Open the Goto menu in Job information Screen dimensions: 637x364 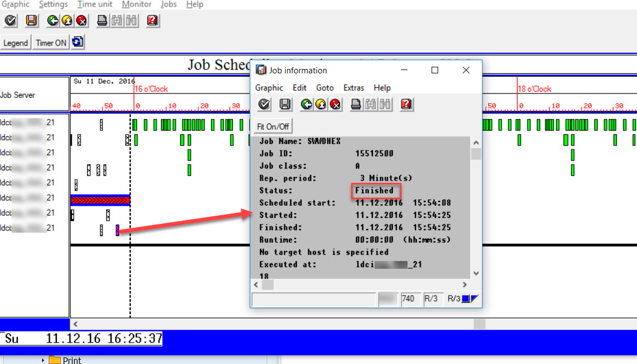[325, 88]
